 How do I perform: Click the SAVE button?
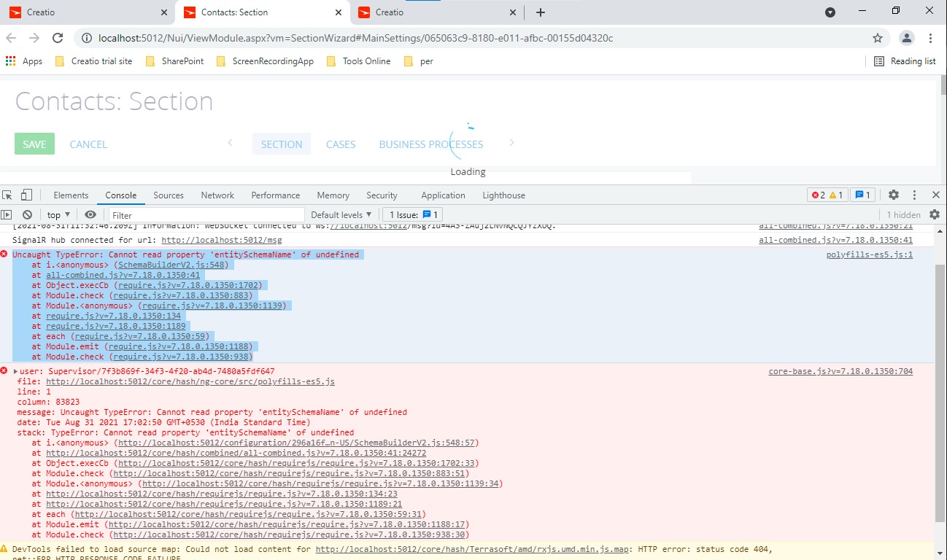34,144
